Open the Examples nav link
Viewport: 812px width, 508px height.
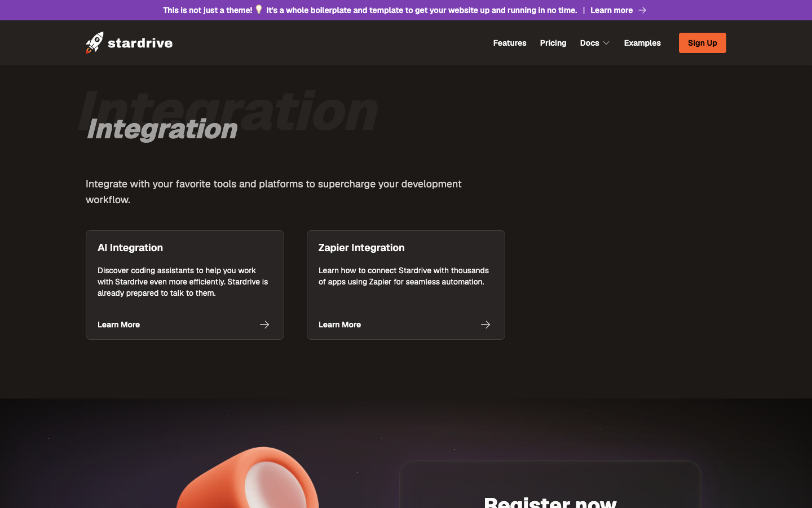coord(642,43)
